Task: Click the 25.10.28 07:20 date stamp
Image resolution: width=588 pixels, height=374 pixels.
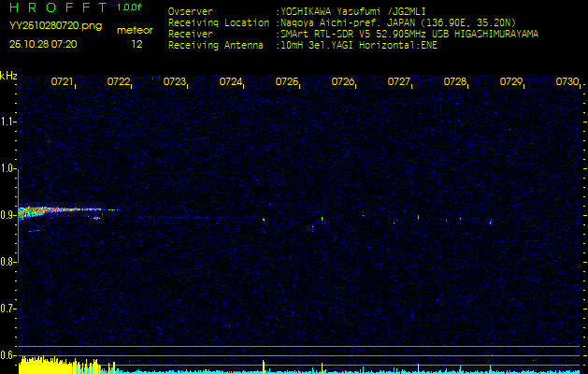Action: pyautogui.click(x=43, y=43)
